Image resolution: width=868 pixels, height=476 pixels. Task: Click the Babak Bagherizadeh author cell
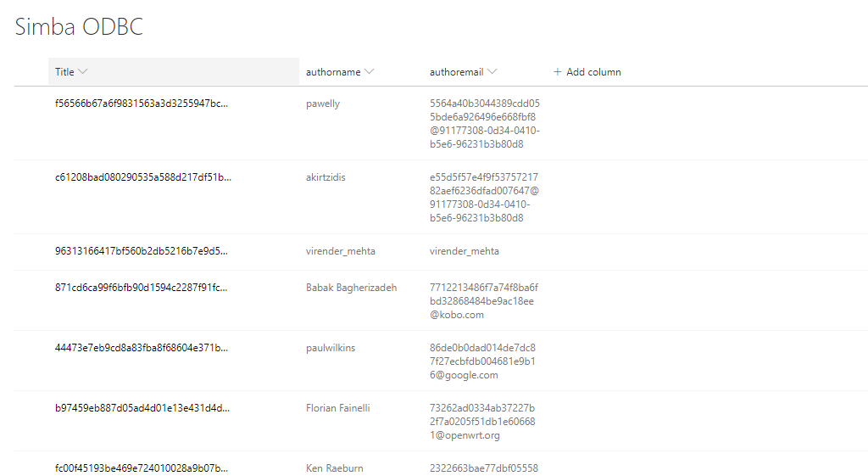coord(351,288)
